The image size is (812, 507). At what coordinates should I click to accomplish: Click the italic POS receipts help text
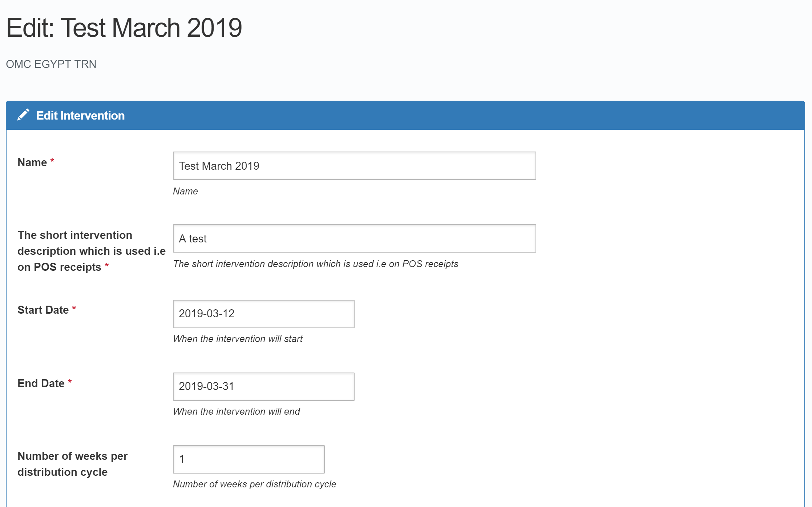pyautogui.click(x=315, y=264)
